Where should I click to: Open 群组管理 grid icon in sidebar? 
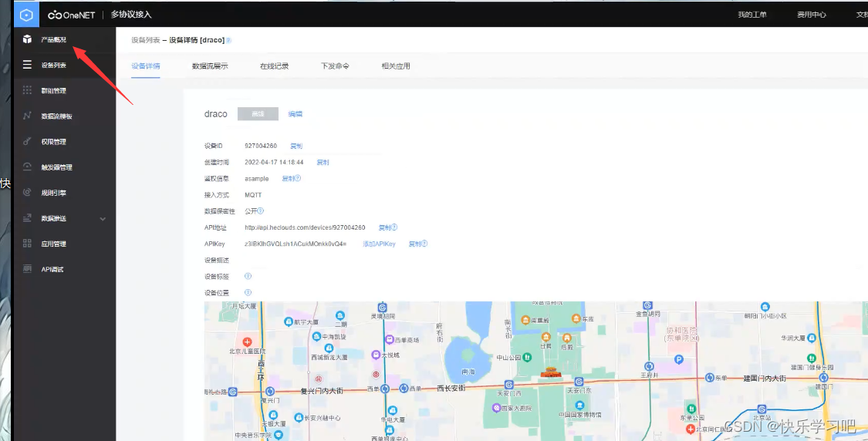coord(27,91)
